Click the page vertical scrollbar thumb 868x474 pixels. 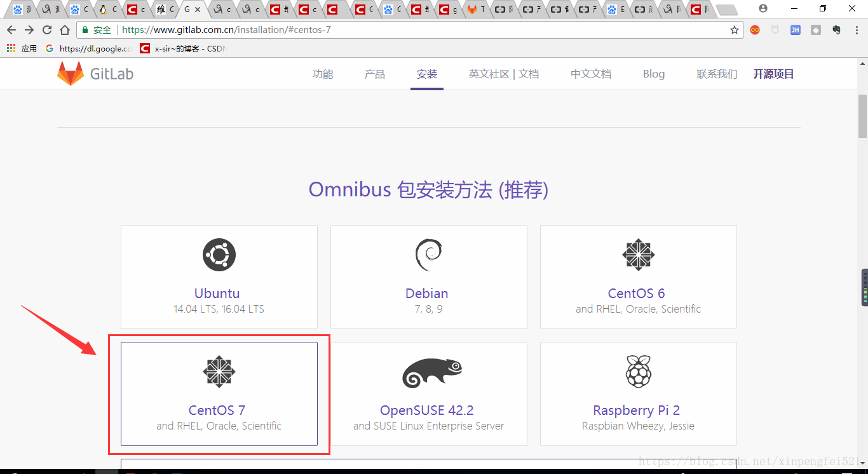click(862, 116)
